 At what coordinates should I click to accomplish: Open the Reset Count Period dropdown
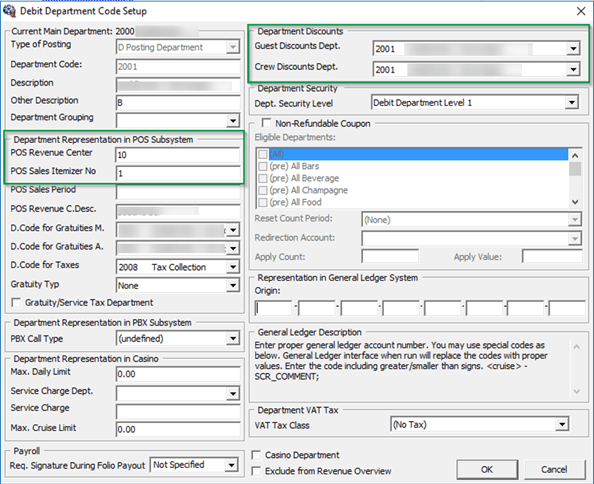(575, 219)
